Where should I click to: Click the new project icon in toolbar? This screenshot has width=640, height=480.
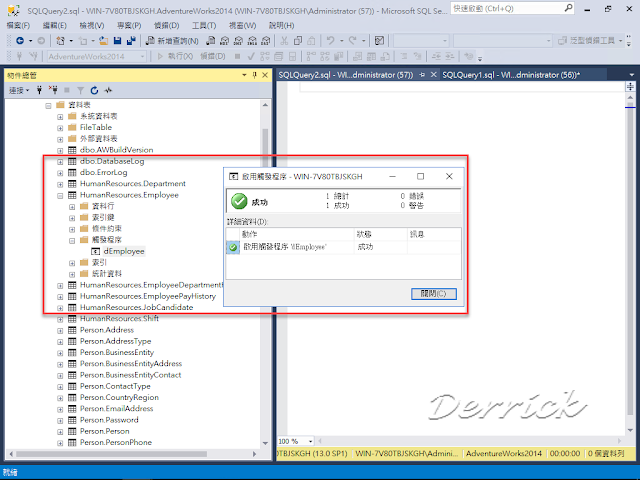pos(60,40)
